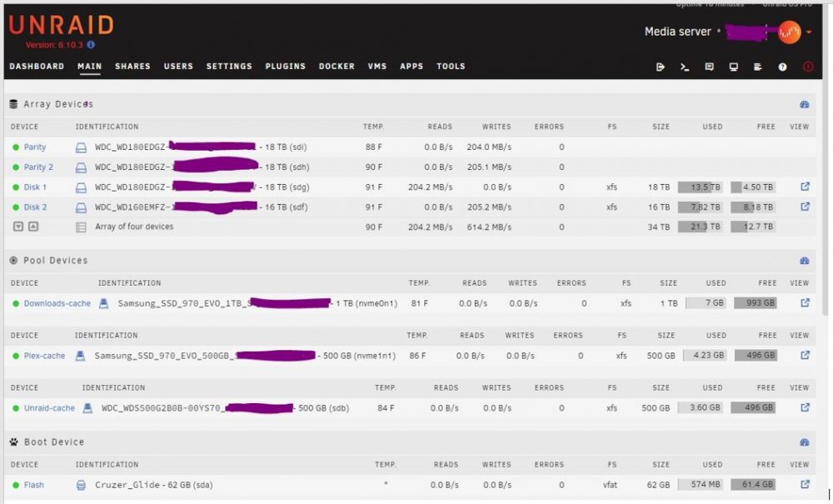Open the Downloads-cache pool link
Screen dimensions: 833x504
click(x=57, y=304)
